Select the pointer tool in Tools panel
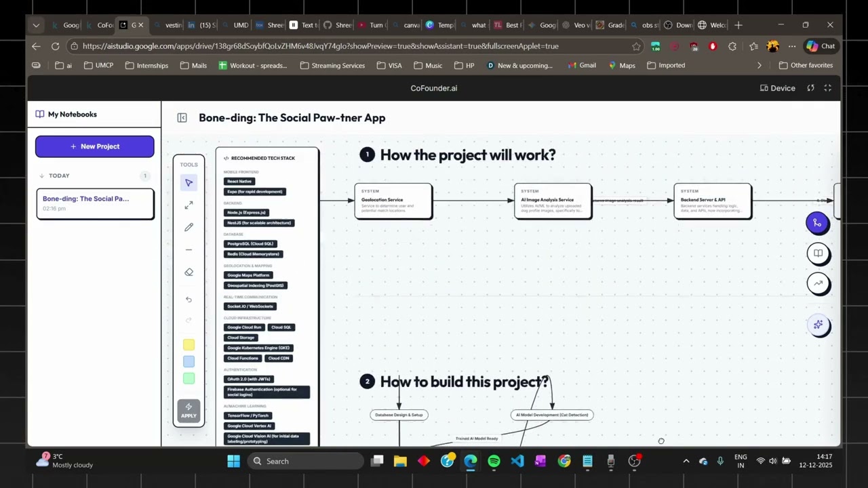 [189, 182]
